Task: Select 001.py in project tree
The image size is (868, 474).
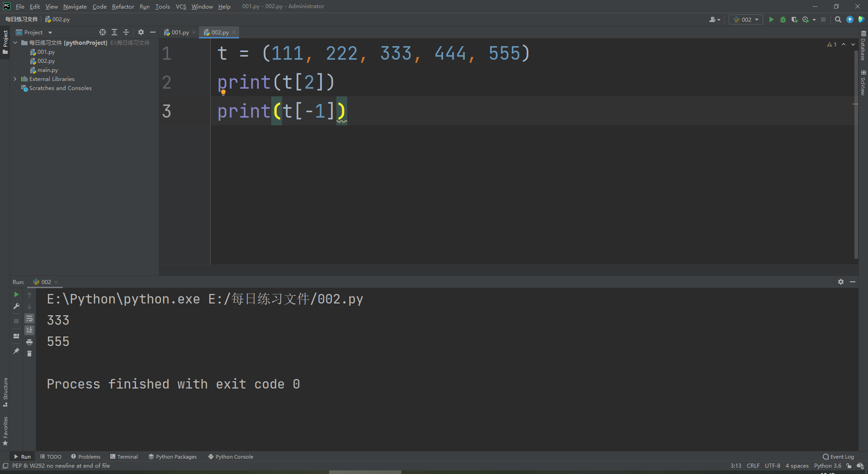Action: coord(46,52)
